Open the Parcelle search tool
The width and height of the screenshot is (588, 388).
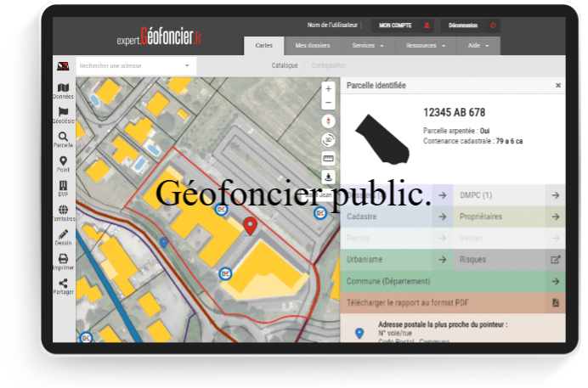63,140
